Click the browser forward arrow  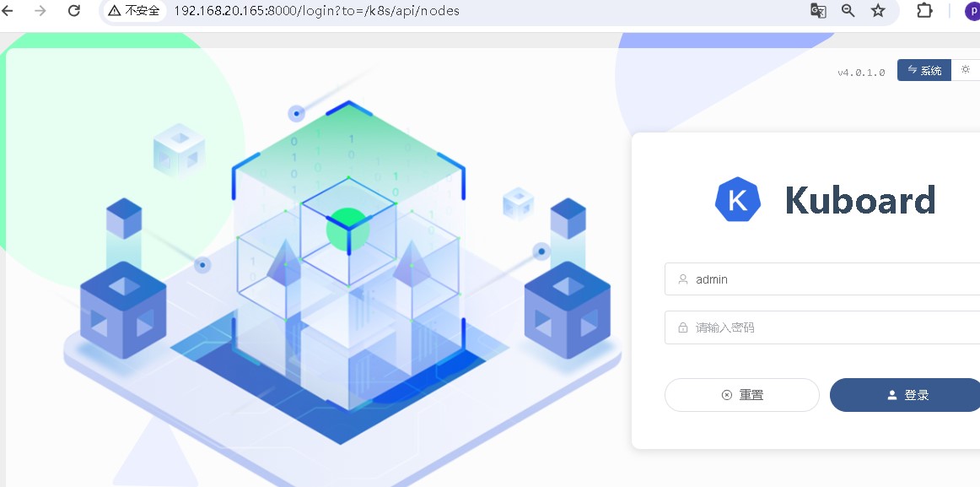tap(40, 11)
